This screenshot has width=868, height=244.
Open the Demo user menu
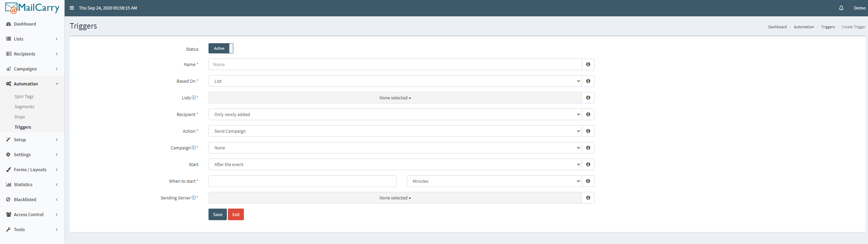click(x=859, y=8)
